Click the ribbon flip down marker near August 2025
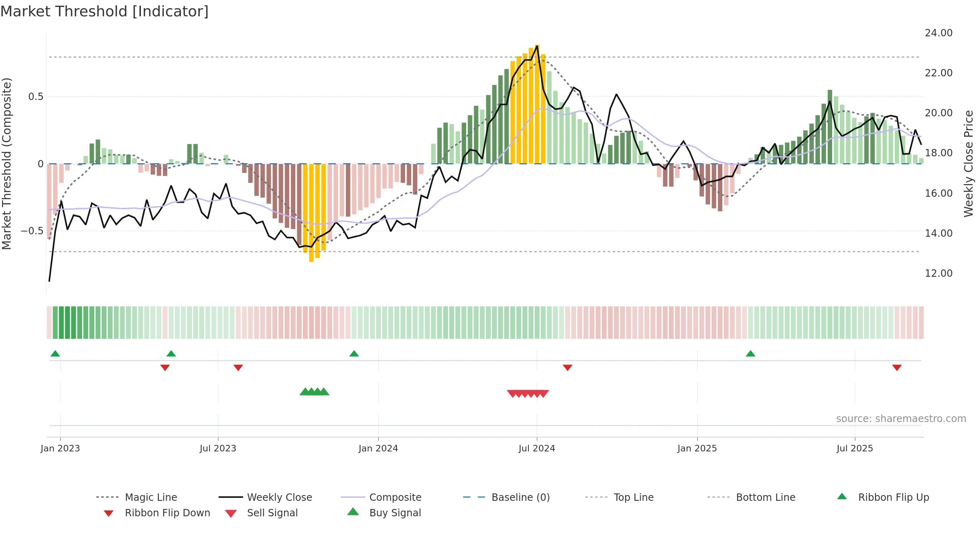 [897, 368]
